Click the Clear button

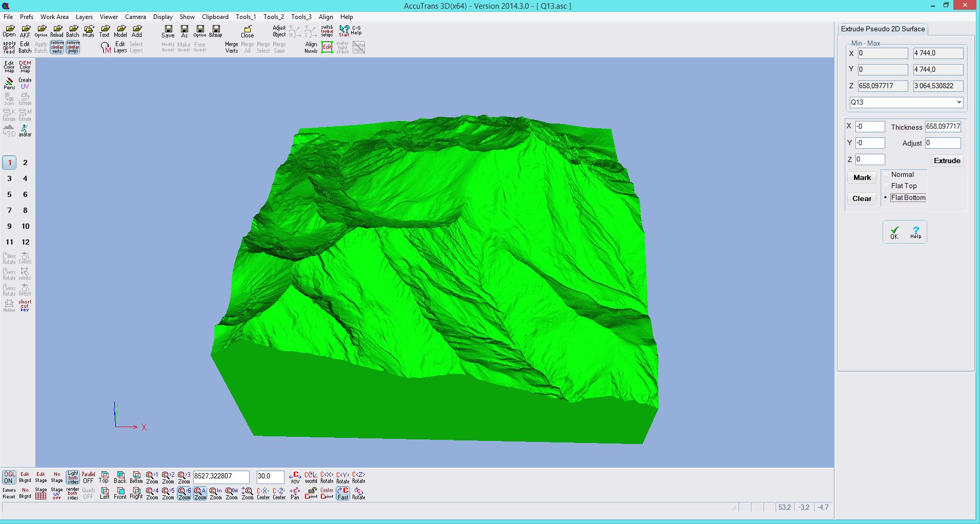(862, 198)
